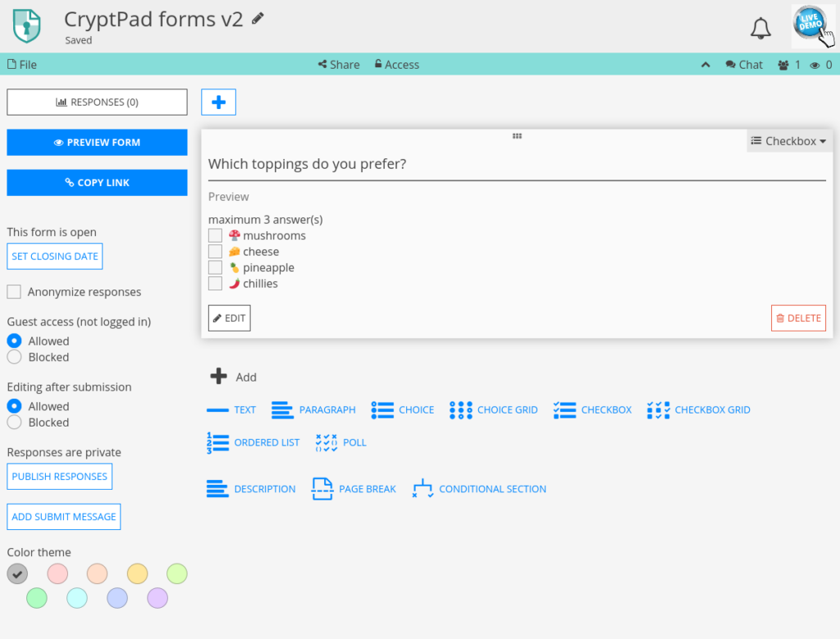
Task: Select the mint green color theme
Action: pyautogui.click(x=37, y=598)
